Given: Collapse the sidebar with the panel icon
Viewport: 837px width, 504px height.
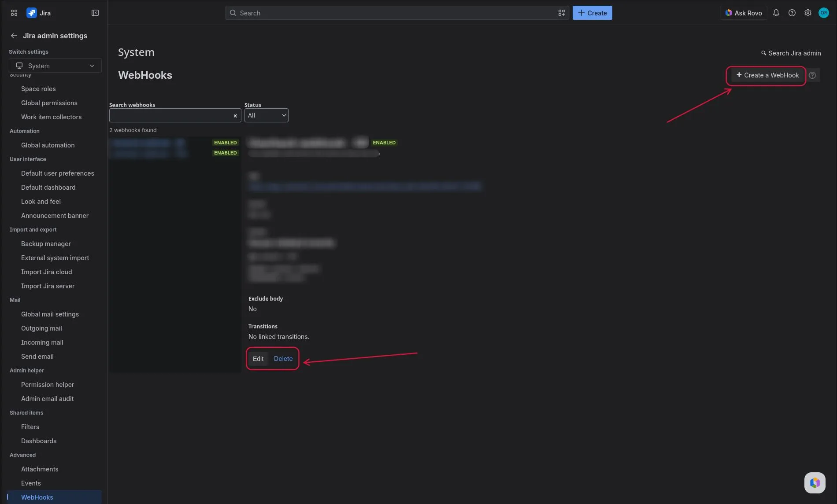Looking at the screenshot, I should pos(95,13).
